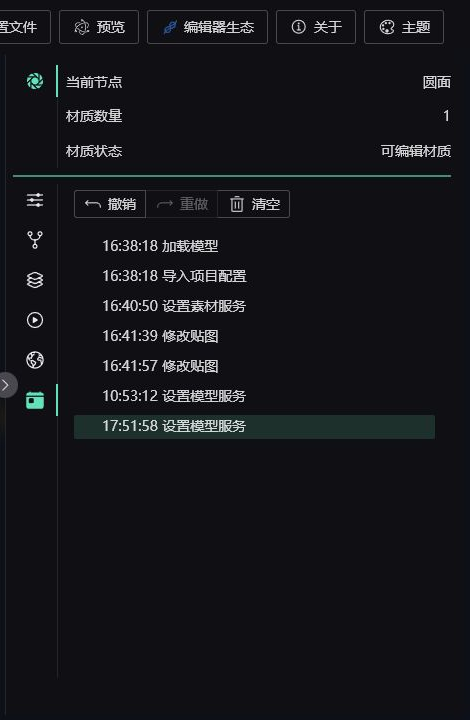Select the sliders settings sidebar icon

35,200
